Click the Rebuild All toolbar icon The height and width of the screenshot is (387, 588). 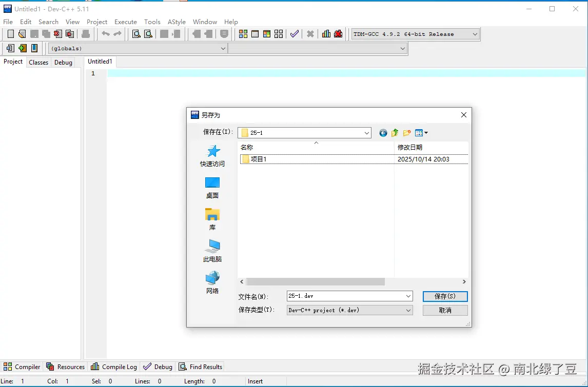pos(279,34)
